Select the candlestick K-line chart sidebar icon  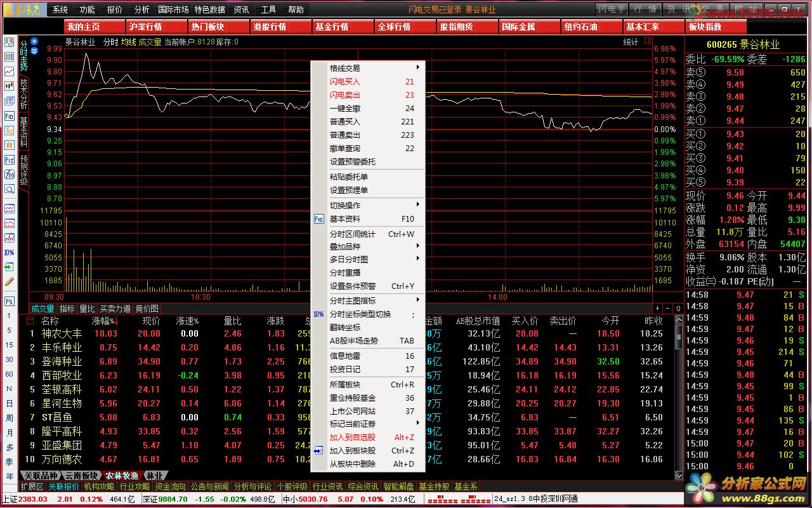pos(10,86)
